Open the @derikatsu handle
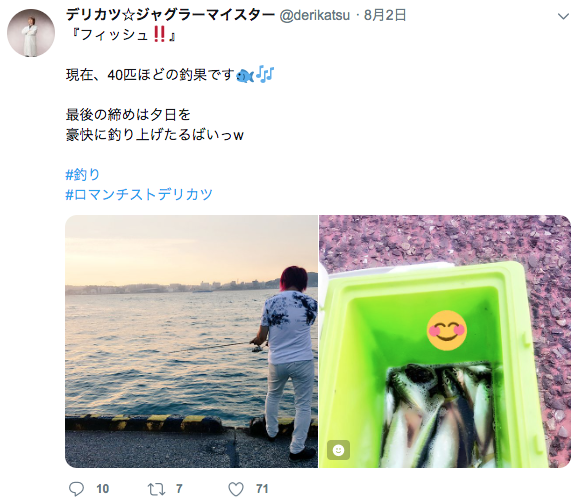 click(x=314, y=16)
